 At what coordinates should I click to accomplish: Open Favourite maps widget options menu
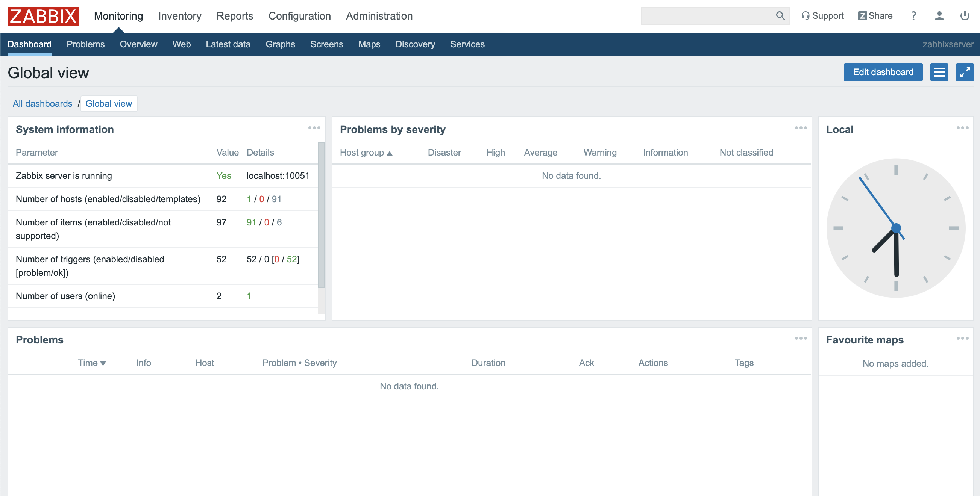click(962, 338)
